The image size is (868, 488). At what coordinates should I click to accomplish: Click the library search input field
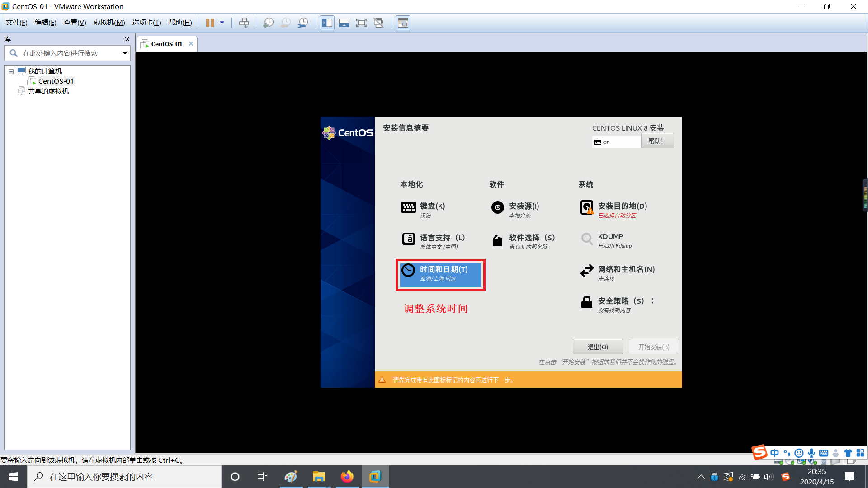coord(68,53)
